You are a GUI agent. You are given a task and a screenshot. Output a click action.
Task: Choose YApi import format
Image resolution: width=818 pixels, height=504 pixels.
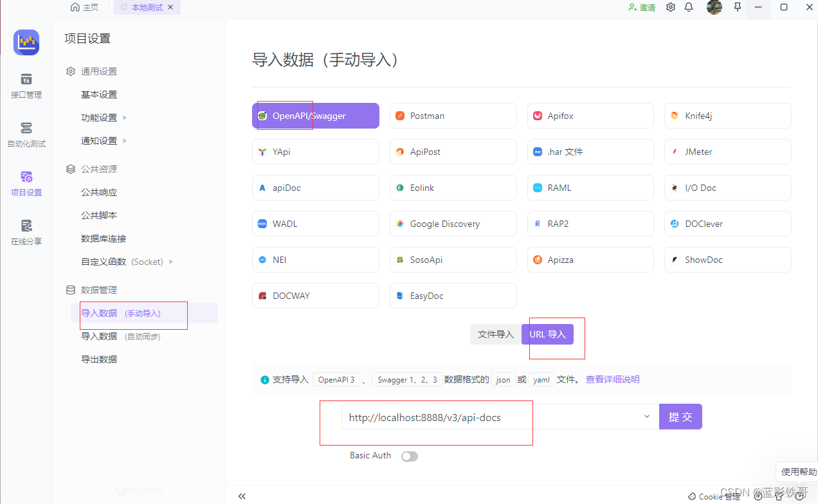[x=316, y=152]
